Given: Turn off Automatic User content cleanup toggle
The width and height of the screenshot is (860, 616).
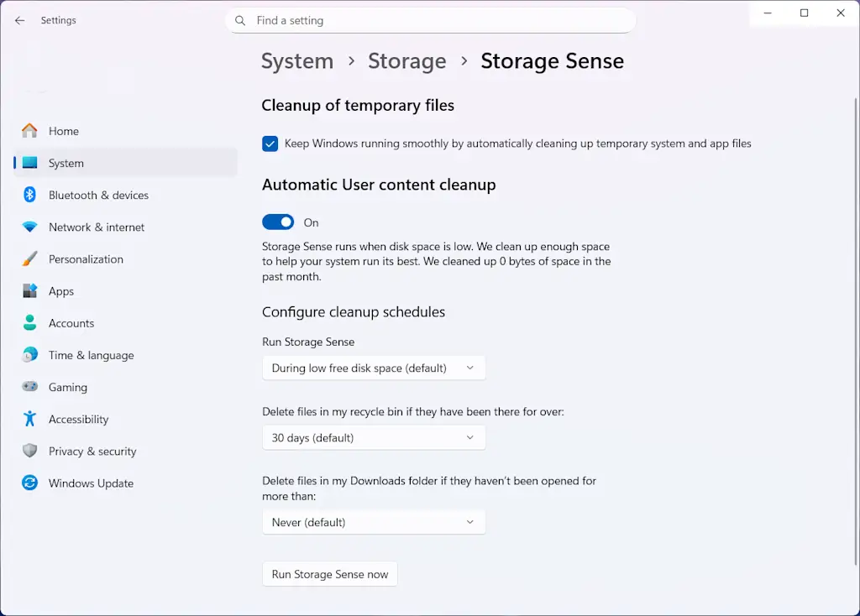Looking at the screenshot, I should [278, 222].
